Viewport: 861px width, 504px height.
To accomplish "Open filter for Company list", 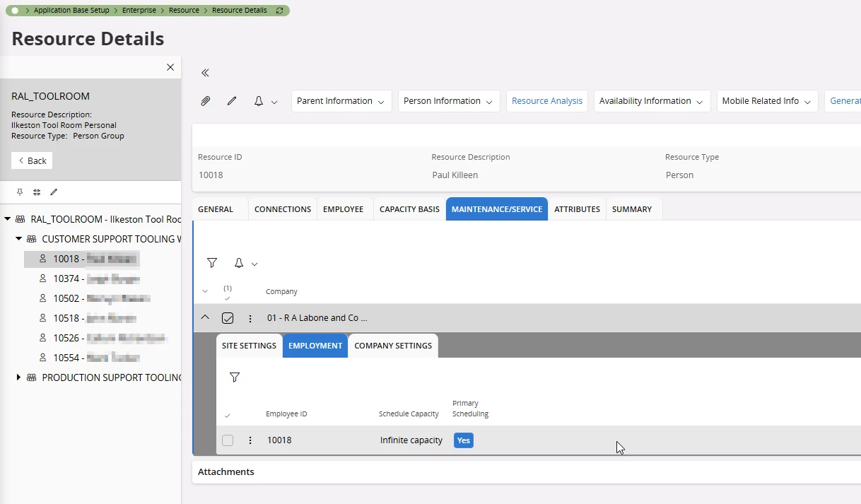I will point(212,263).
